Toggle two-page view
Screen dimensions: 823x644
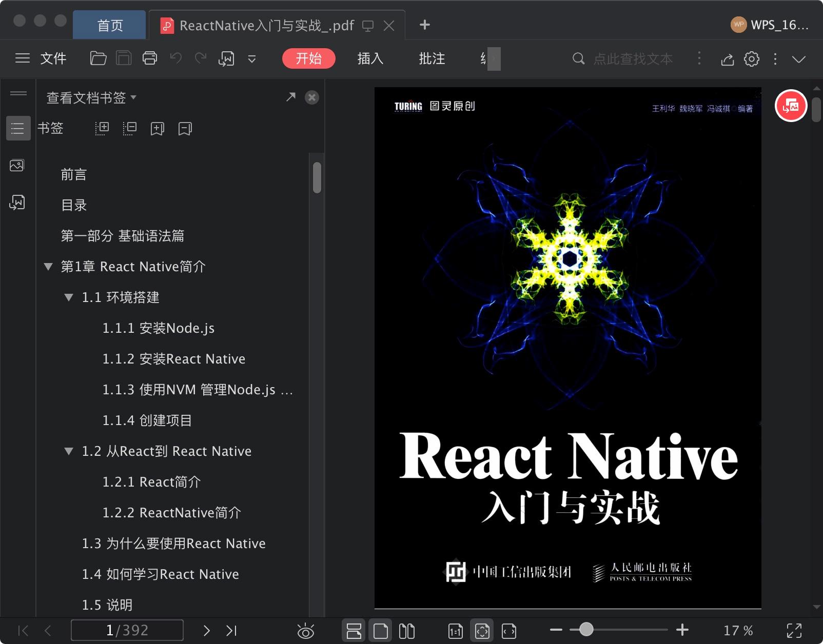(407, 631)
